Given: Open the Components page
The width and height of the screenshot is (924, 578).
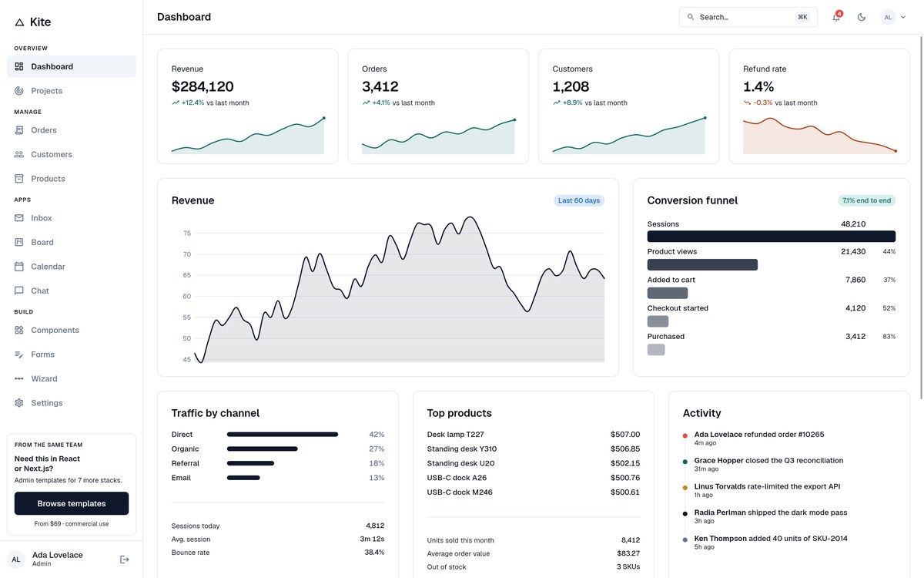Looking at the screenshot, I should (72, 330).
